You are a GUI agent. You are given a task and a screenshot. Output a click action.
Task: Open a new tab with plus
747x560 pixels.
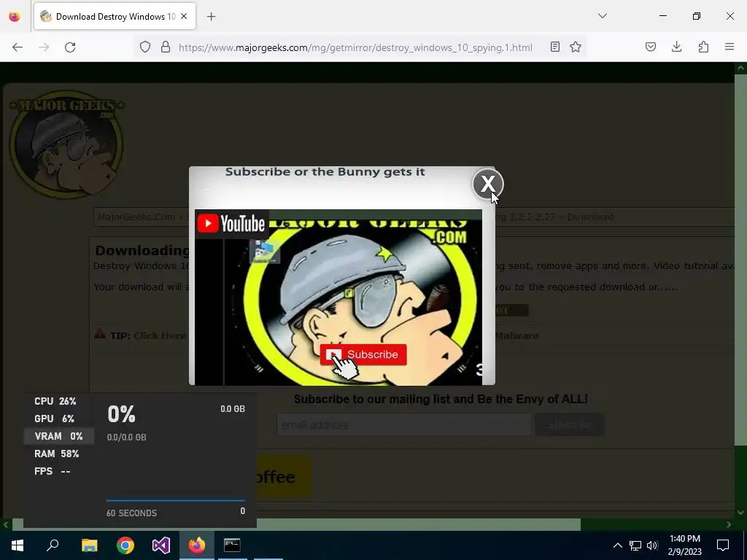click(x=211, y=17)
